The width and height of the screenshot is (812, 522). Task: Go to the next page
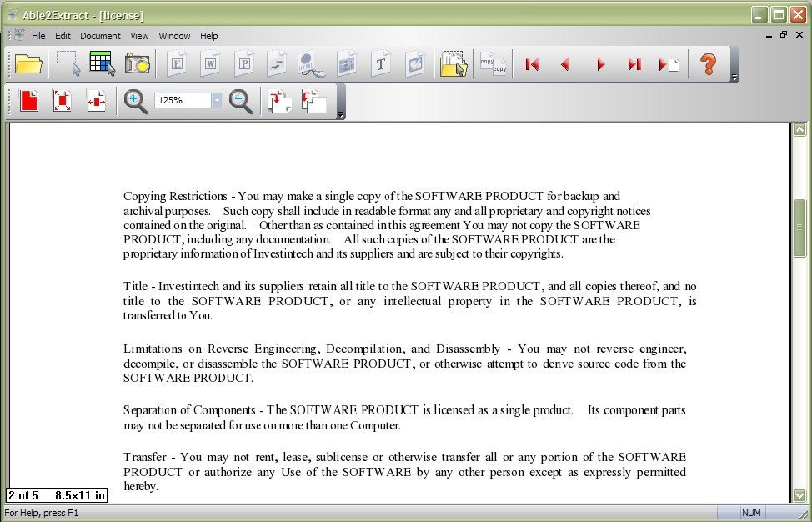tap(599, 63)
